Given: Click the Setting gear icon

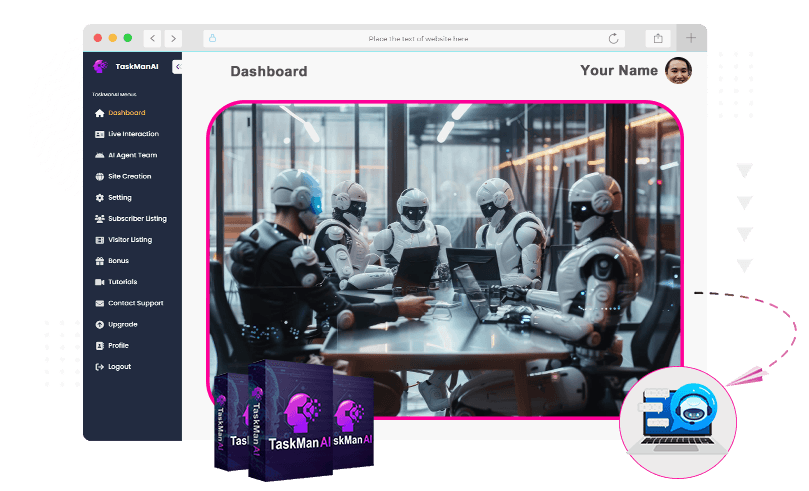Looking at the screenshot, I should tap(100, 198).
